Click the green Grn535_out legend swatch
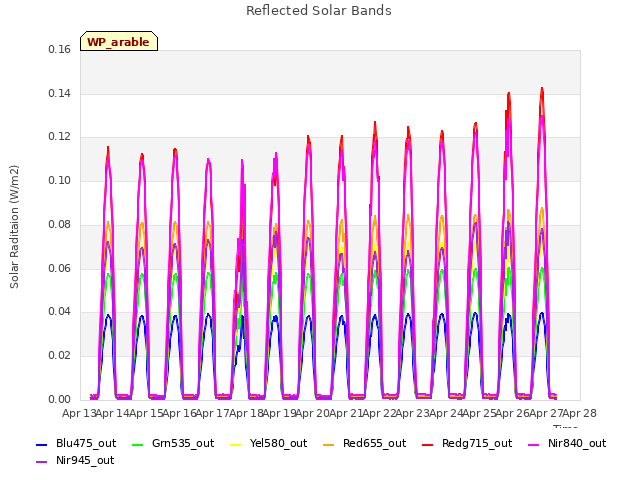 click(138, 444)
